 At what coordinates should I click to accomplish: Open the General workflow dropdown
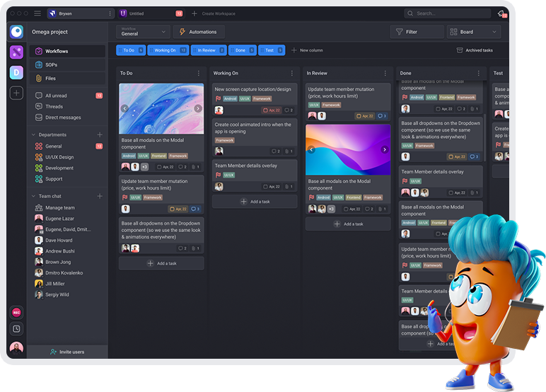(143, 32)
